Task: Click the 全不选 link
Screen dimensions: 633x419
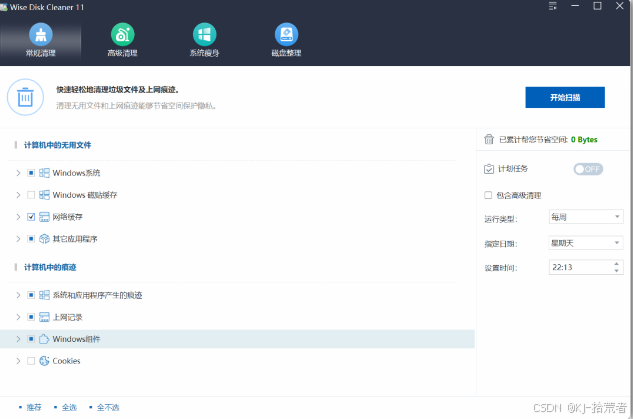Action: (x=108, y=407)
